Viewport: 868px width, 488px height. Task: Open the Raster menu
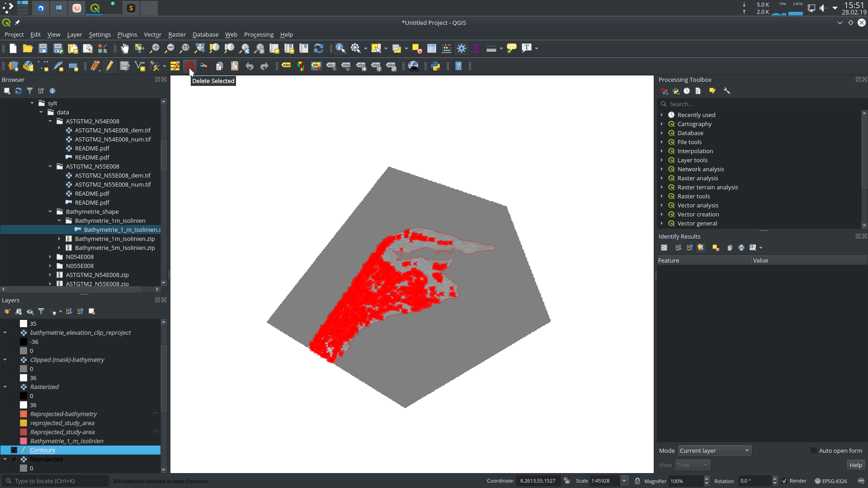click(x=177, y=34)
